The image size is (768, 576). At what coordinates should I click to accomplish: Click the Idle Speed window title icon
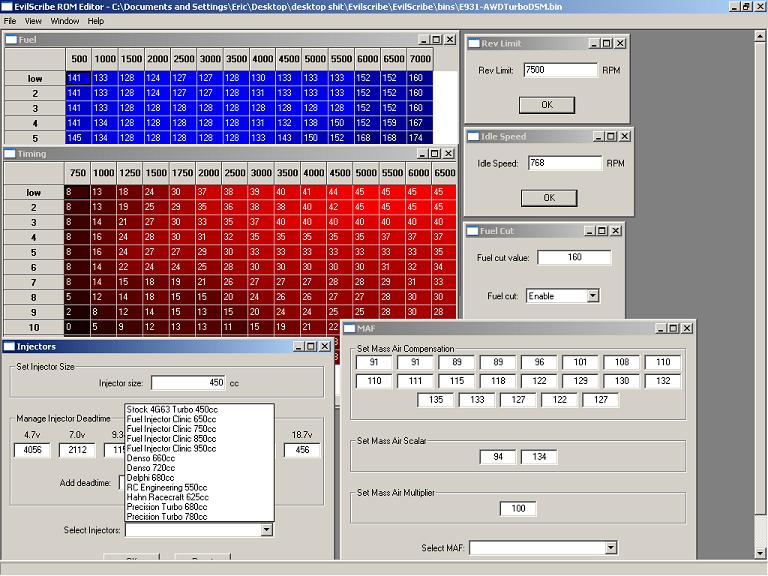(473, 137)
